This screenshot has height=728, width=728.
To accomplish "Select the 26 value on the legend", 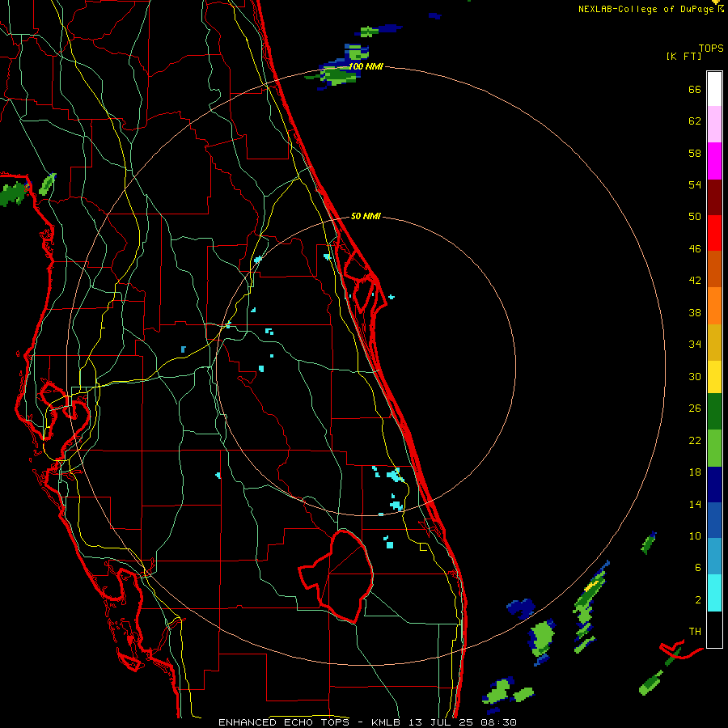I will tap(695, 408).
